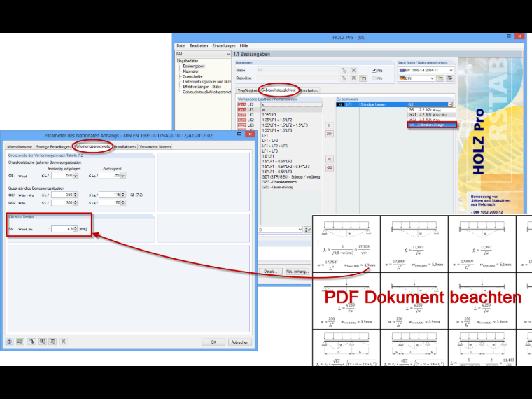Click the new national annex icon beside DIN

click(x=440, y=78)
